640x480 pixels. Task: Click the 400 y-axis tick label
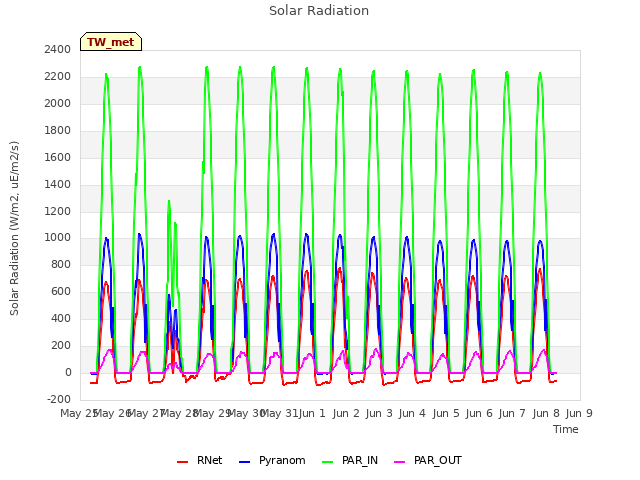tap(61, 318)
